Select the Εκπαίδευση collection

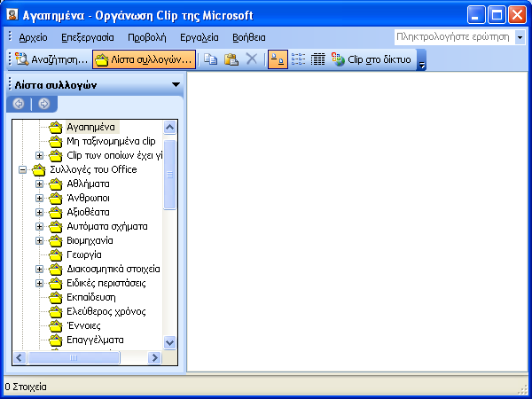(91, 298)
